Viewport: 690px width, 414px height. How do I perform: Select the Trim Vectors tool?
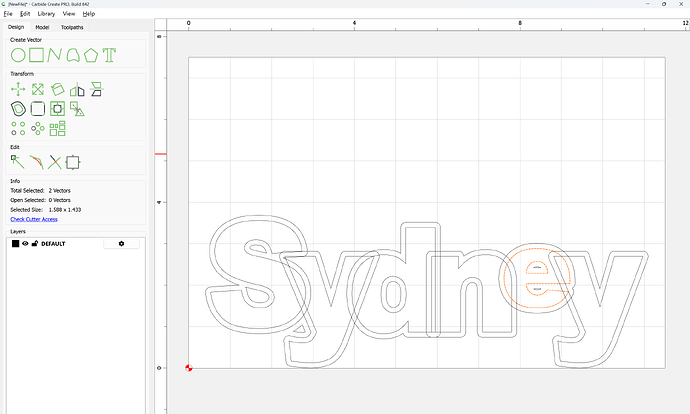(55, 161)
